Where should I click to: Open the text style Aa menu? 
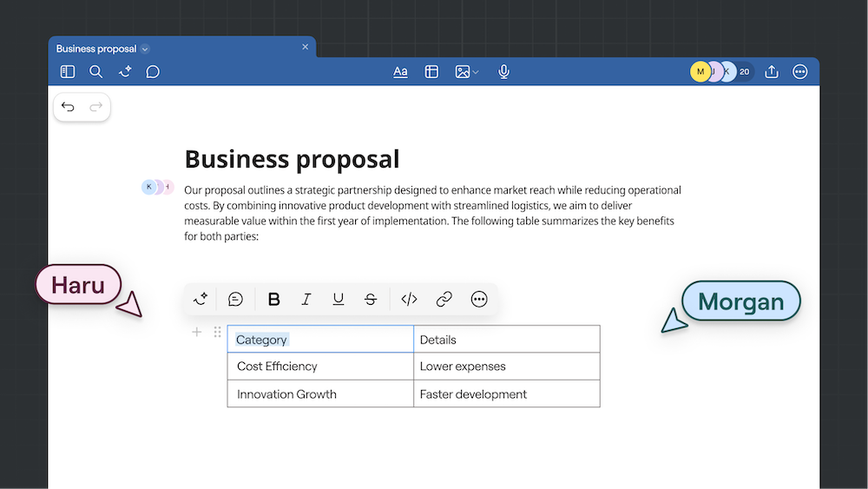(x=400, y=72)
